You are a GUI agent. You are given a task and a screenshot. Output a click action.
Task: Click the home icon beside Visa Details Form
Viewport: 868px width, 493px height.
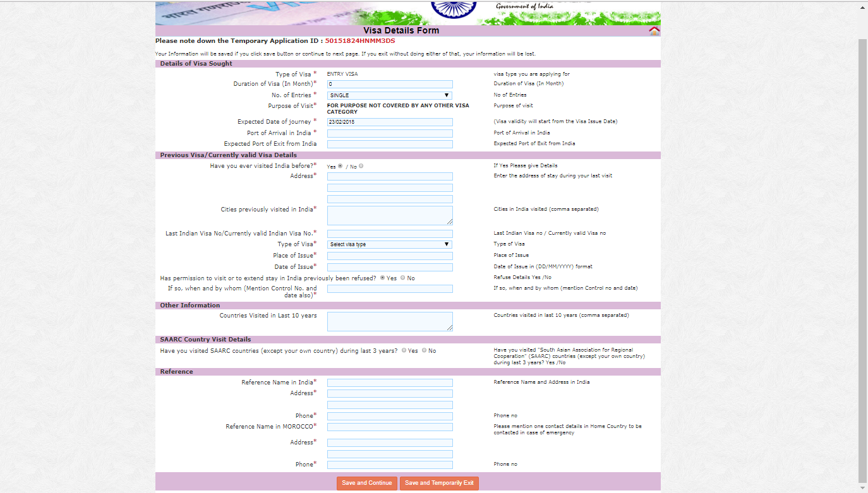click(654, 31)
